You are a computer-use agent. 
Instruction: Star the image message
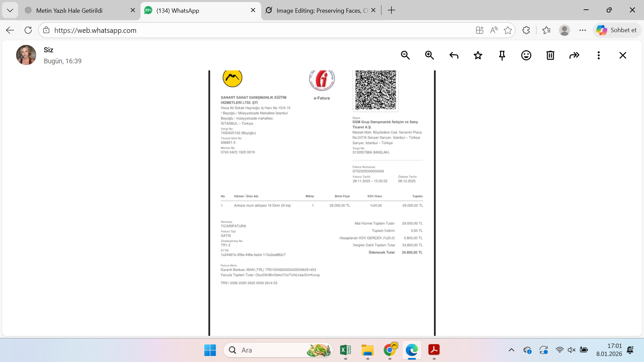point(478,55)
